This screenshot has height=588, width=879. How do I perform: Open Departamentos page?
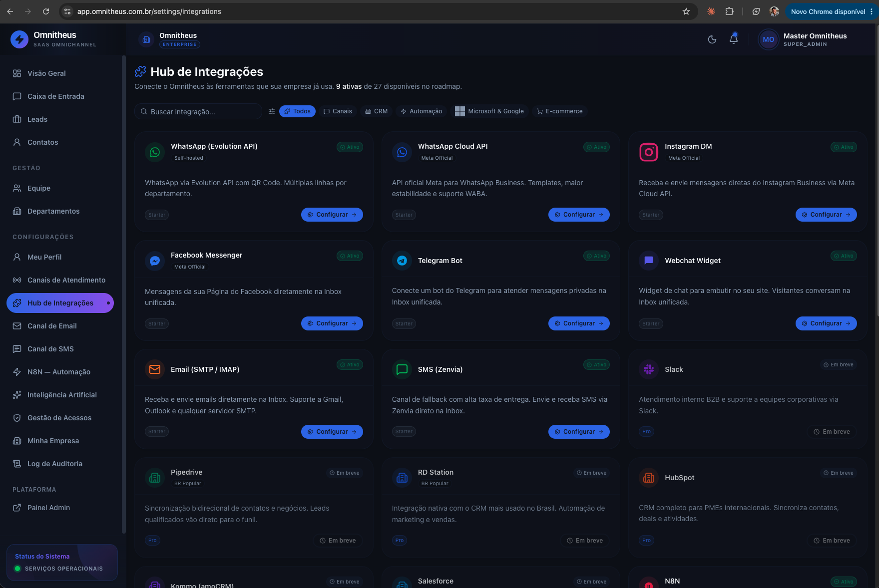[x=60, y=211]
